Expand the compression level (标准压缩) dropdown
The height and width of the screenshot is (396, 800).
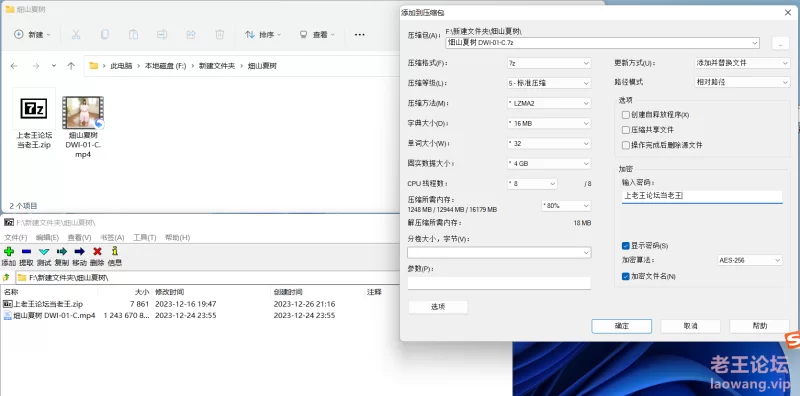click(x=549, y=83)
